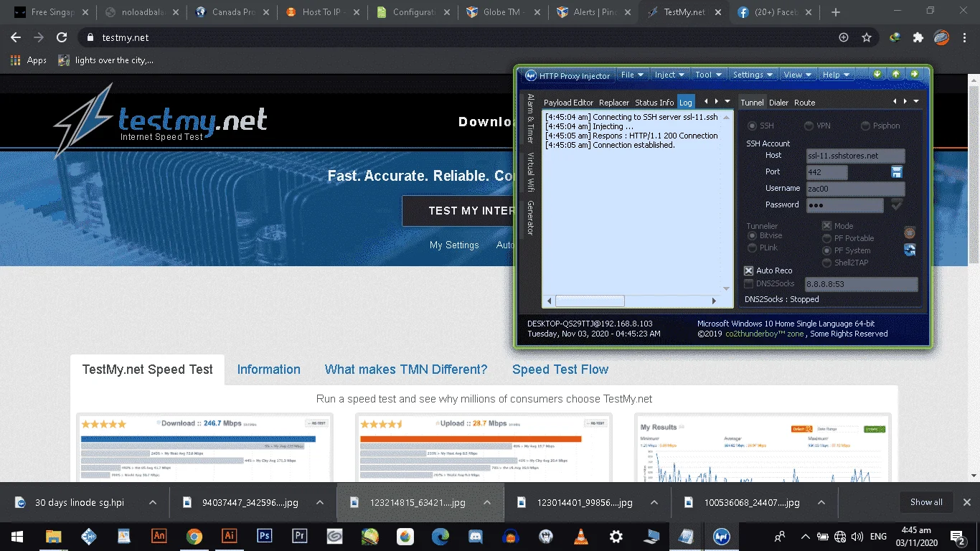Screen dimensions: 980x551
Task: Reload the testmy.net page
Action: 62,37
